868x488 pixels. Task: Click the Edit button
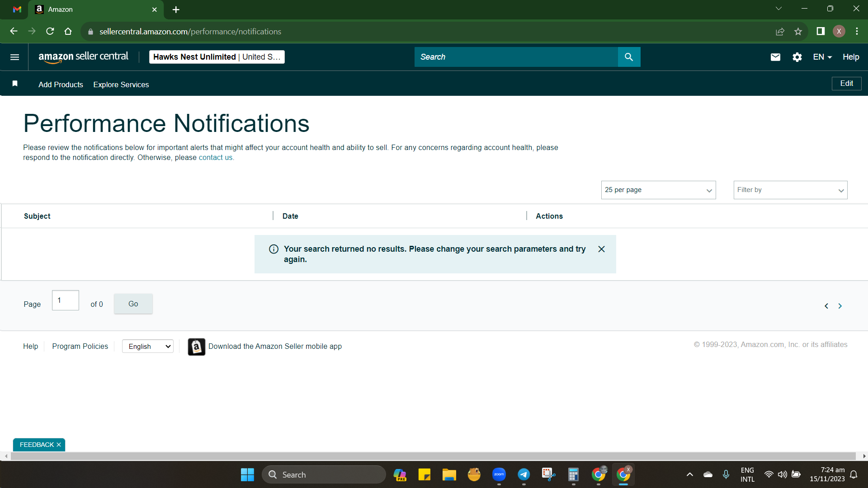846,84
